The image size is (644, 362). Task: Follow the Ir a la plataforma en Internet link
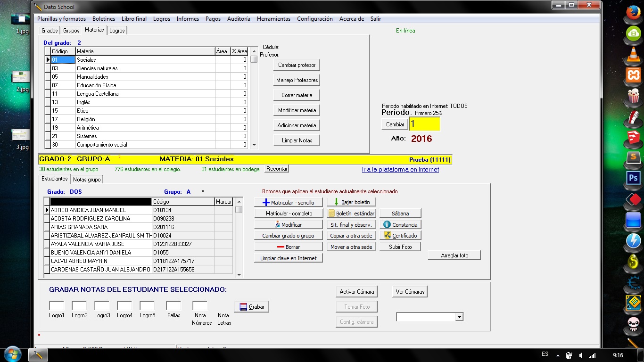[x=400, y=169]
